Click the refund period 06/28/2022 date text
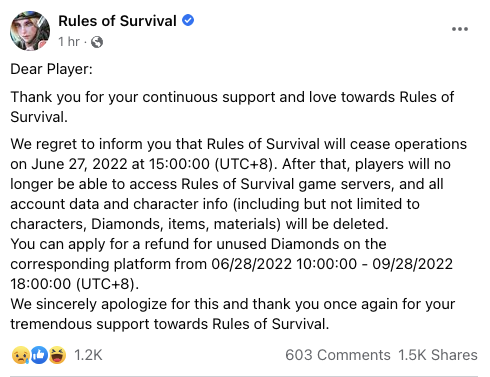The width and height of the screenshot is (490, 377). click(x=252, y=264)
